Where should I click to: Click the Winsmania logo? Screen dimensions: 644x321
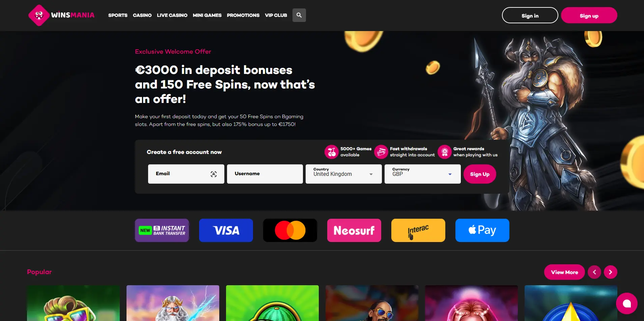[x=61, y=15]
